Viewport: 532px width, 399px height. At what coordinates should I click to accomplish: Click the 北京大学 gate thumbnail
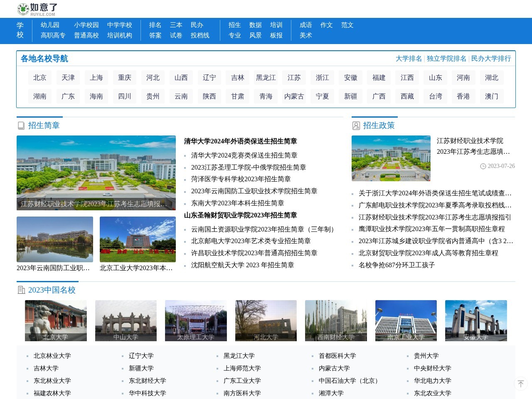coord(56,320)
